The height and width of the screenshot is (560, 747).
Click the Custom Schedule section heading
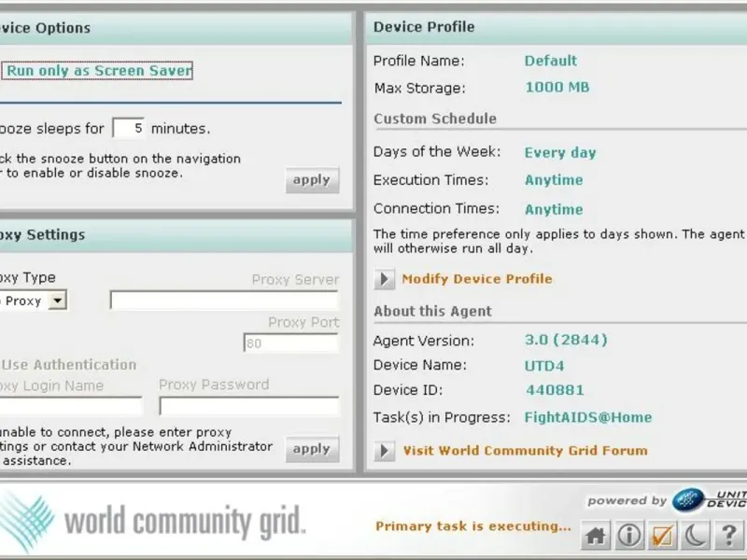pyautogui.click(x=435, y=119)
